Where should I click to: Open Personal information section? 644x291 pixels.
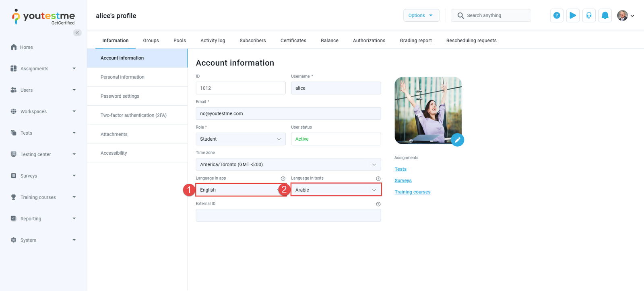(x=137, y=77)
